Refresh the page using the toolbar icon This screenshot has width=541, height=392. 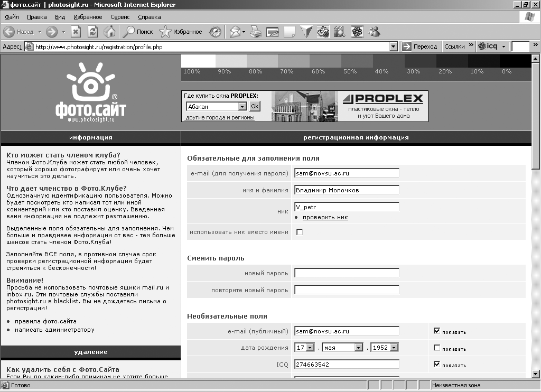point(92,32)
